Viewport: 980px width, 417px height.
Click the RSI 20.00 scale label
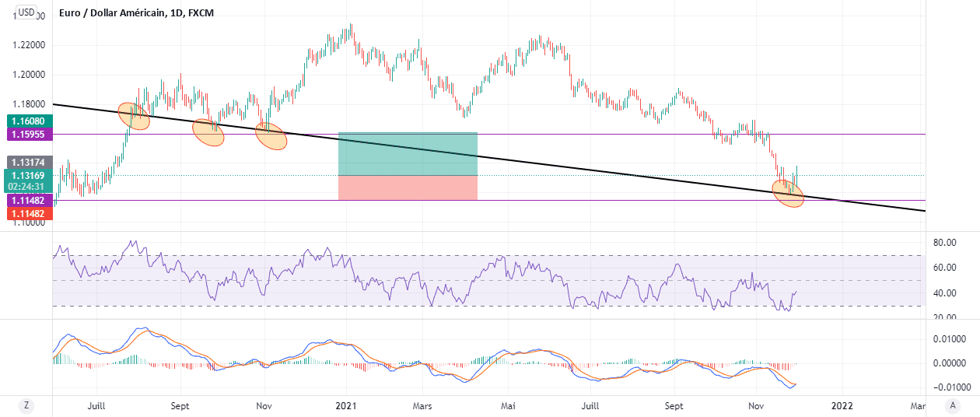pyautogui.click(x=943, y=317)
